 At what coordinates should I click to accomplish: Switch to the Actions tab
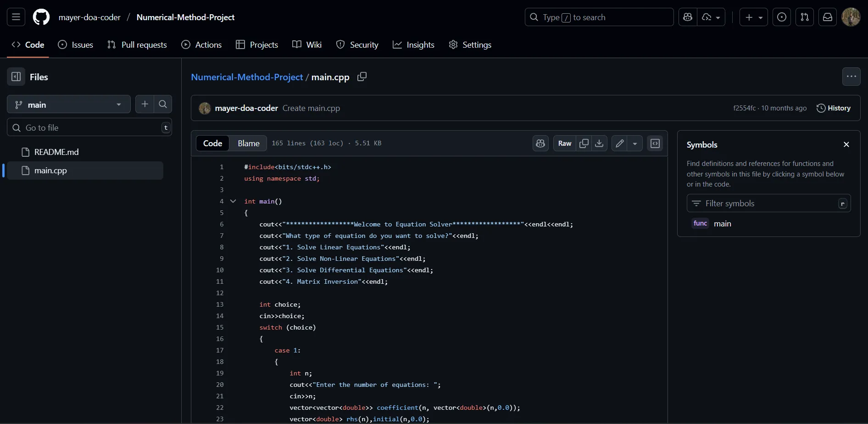(202, 45)
